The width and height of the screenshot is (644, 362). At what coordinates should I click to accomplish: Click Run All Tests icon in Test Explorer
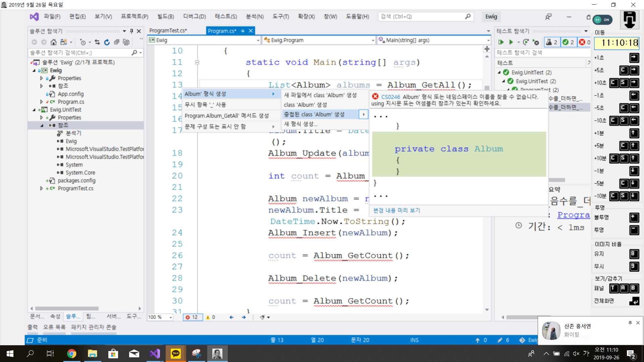501,42
